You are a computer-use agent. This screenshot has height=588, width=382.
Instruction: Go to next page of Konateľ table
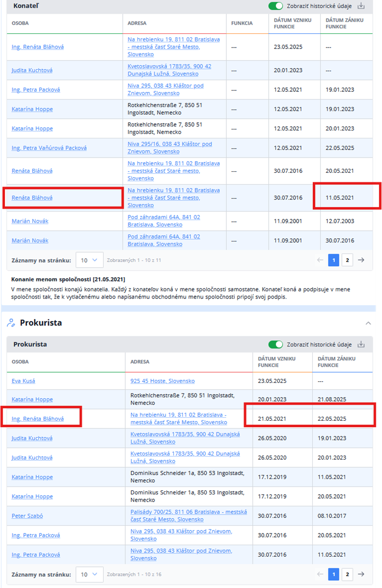coord(361,260)
